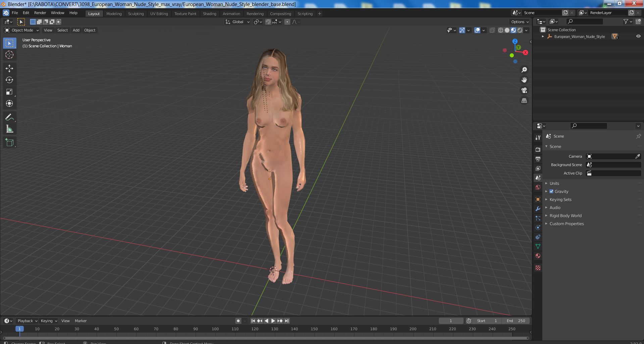Open the Output properties tab

[538, 159]
